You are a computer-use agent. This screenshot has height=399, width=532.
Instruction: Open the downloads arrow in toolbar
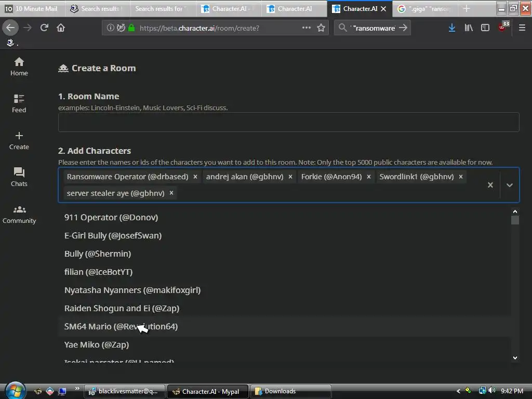[451, 28]
